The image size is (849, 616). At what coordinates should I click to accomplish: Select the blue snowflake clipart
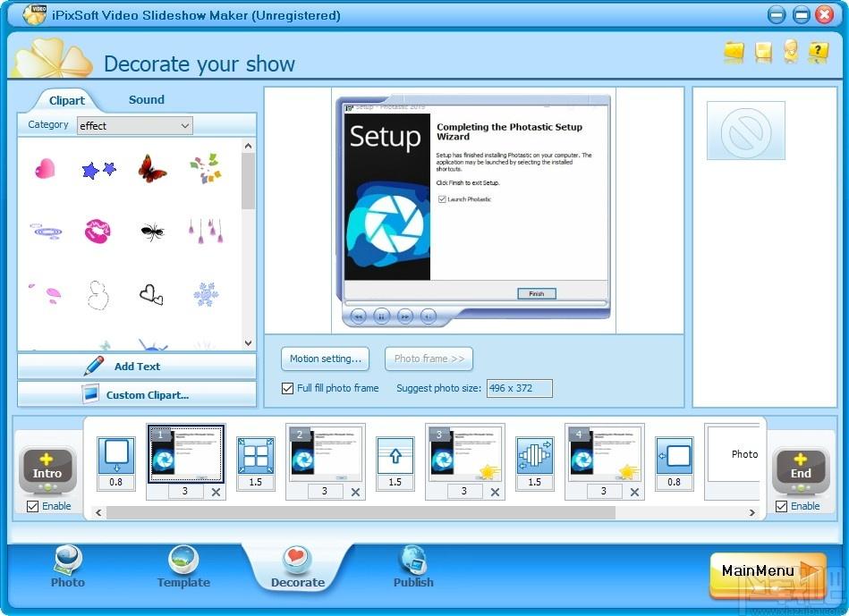pos(206,294)
